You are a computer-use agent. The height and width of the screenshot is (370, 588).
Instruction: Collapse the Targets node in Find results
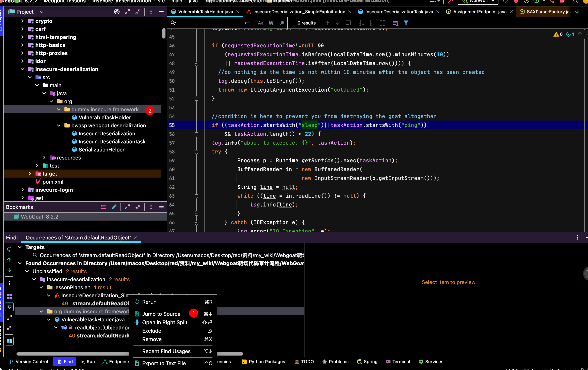(20, 247)
